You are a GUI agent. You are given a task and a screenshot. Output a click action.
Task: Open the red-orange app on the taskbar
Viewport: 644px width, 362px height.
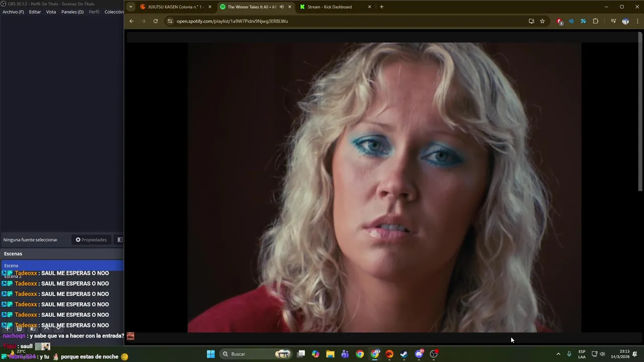pyautogui.click(x=389, y=354)
